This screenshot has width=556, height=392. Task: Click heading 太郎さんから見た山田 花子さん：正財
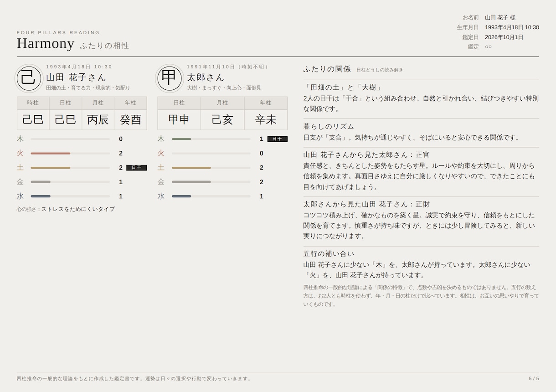(x=366, y=204)
